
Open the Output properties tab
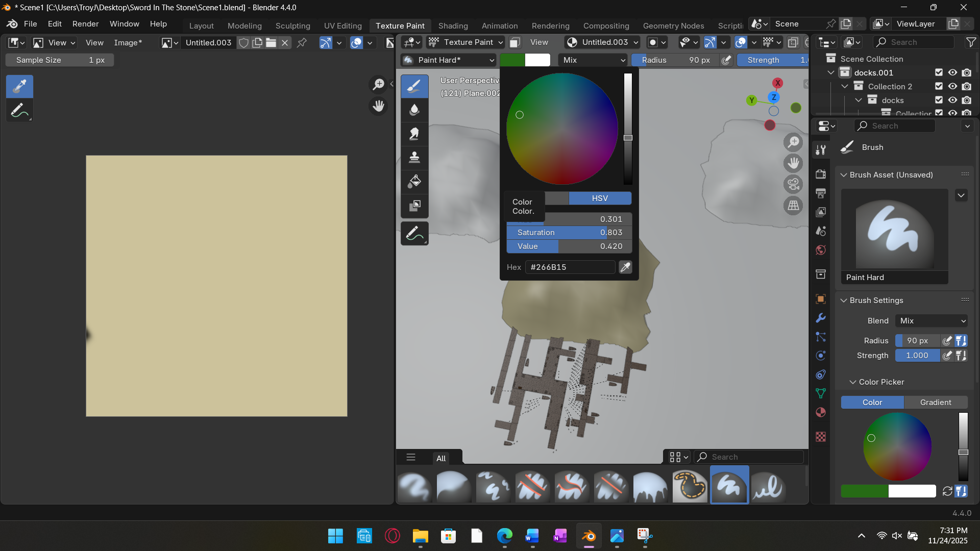tap(821, 193)
